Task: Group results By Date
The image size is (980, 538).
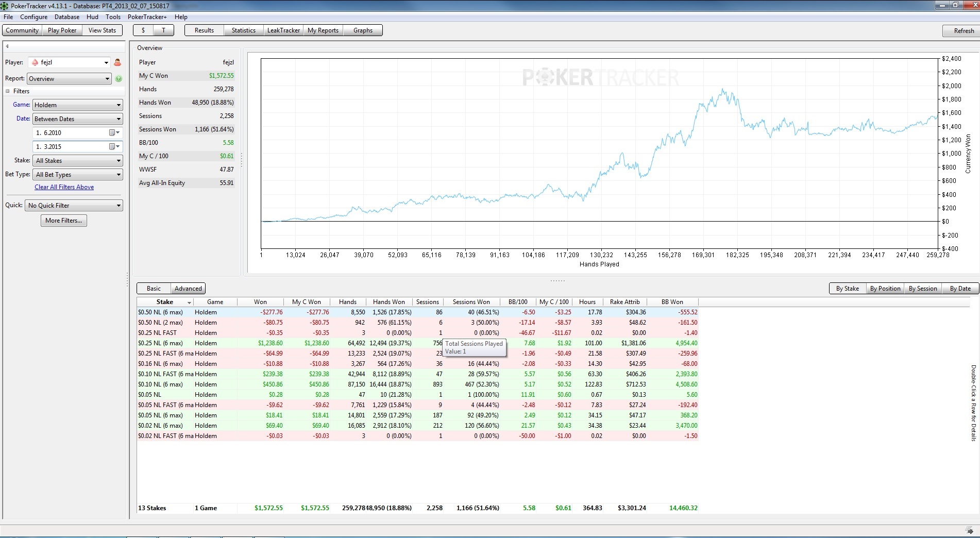Action: (x=960, y=289)
